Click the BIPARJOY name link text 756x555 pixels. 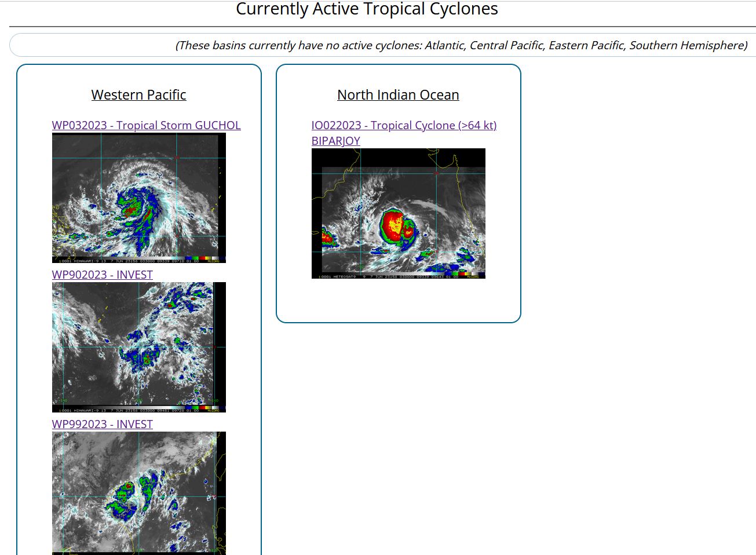pyautogui.click(x=335, y=141)
